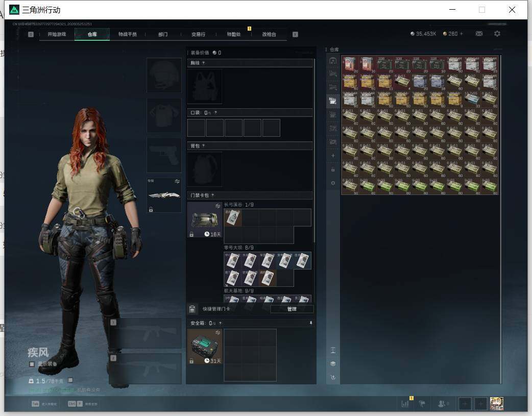
Task: Add a new storage box with plus
Action: [333, 155]
